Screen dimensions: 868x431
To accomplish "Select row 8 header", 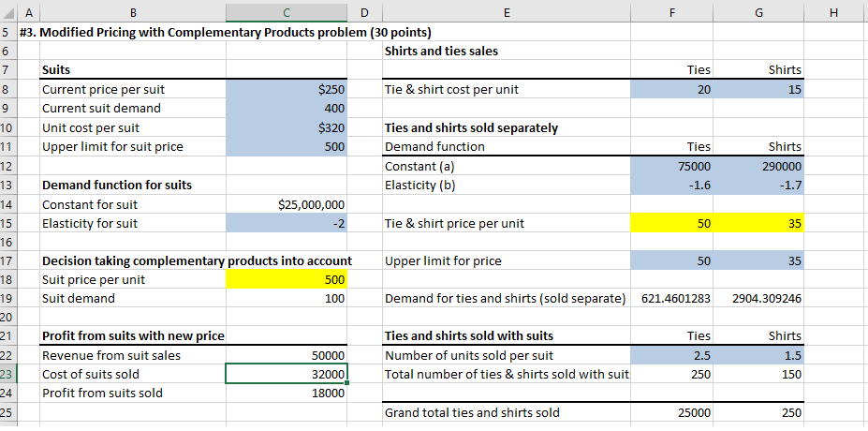I will [8, 89].
